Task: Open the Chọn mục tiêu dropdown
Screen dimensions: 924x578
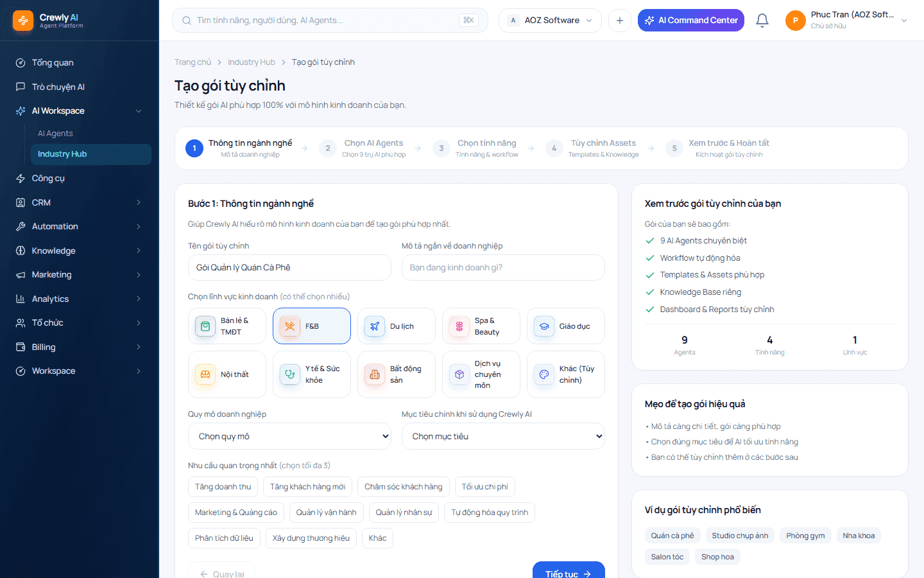Action: pyautogui.click(x=503, y=436)
